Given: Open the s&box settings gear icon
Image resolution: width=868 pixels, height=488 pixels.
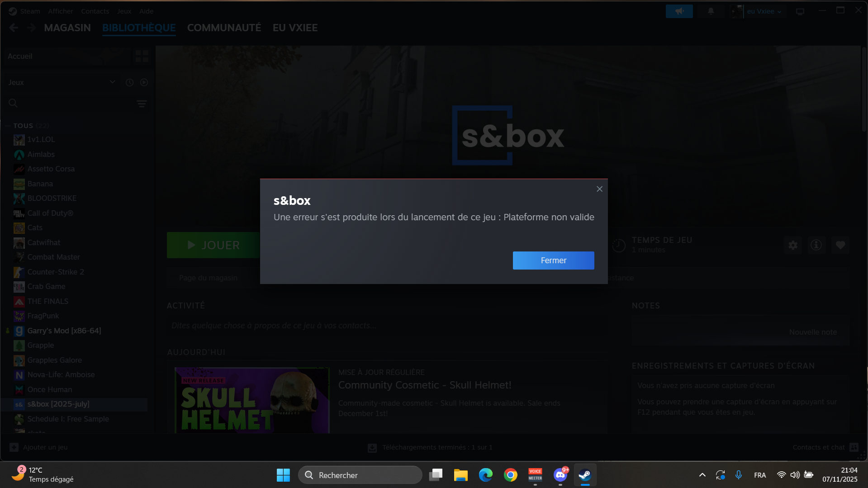Looking at the screenshot, I should [x=793, y=245].
